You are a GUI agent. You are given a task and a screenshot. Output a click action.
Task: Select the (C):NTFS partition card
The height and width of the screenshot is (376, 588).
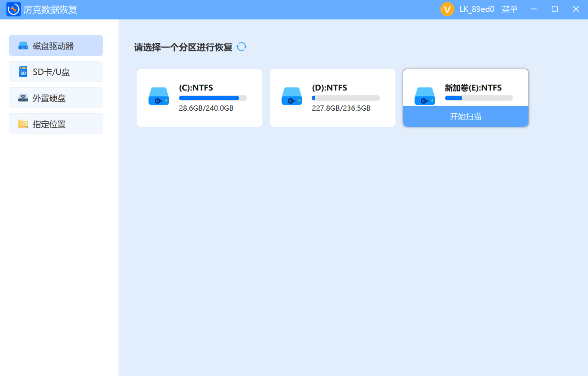pos(199,98)
